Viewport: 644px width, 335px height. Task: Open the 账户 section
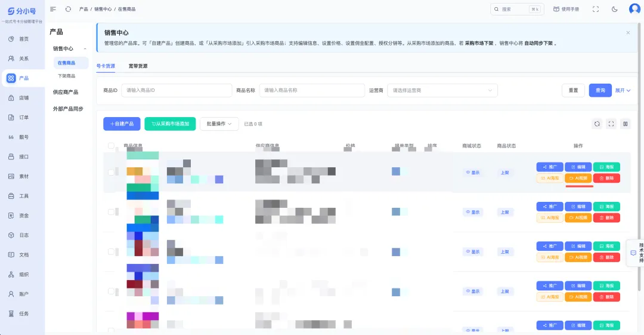click(23, 294)
